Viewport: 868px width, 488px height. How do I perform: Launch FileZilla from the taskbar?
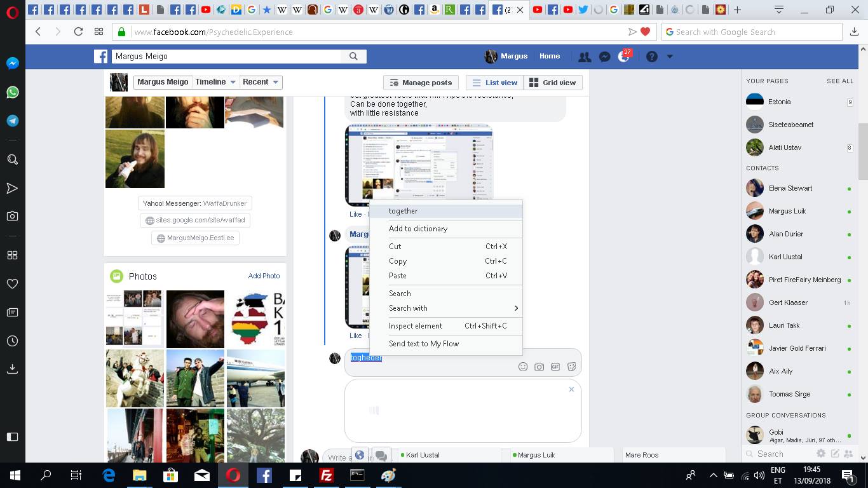point(327,475)
